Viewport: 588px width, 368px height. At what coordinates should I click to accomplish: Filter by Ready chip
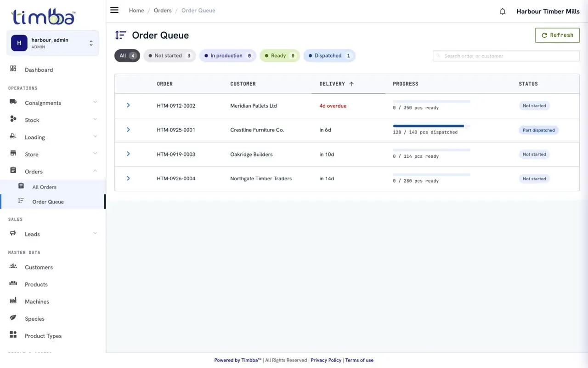coord(280,56)
